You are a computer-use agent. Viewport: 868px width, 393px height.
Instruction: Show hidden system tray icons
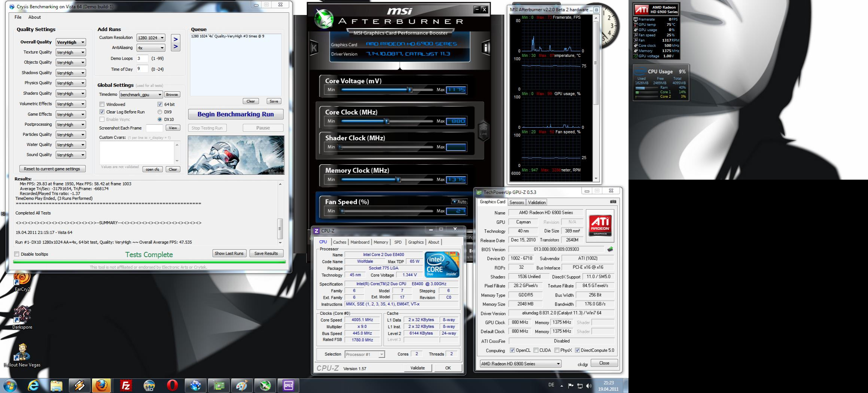pyautogui.click(x=561, y=386)
